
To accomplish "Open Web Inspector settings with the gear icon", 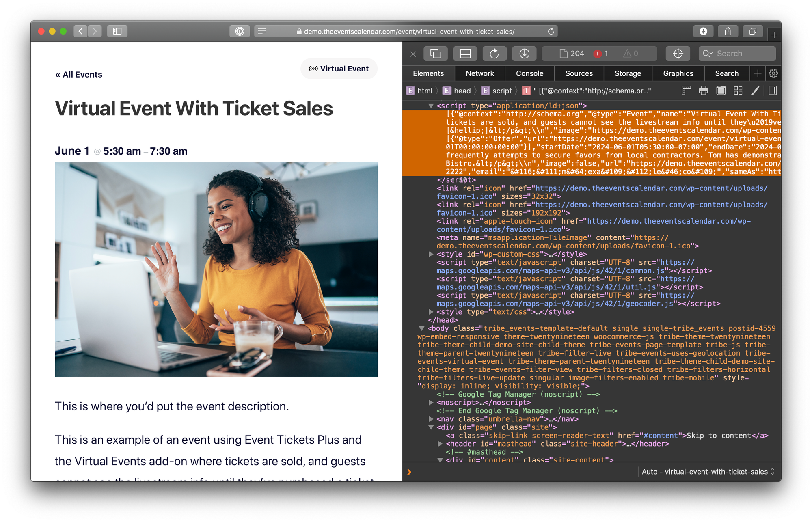I will [773, 73].
